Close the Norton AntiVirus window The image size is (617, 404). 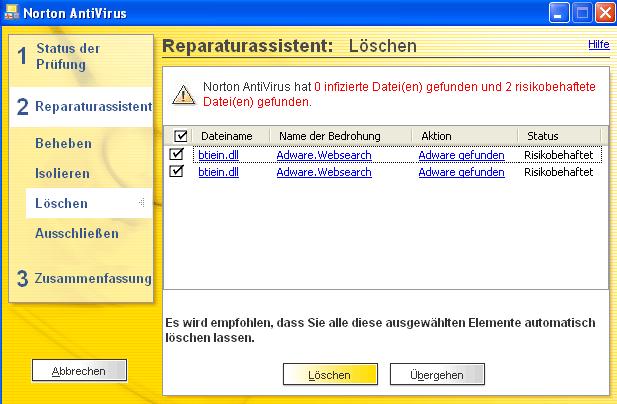605,13
